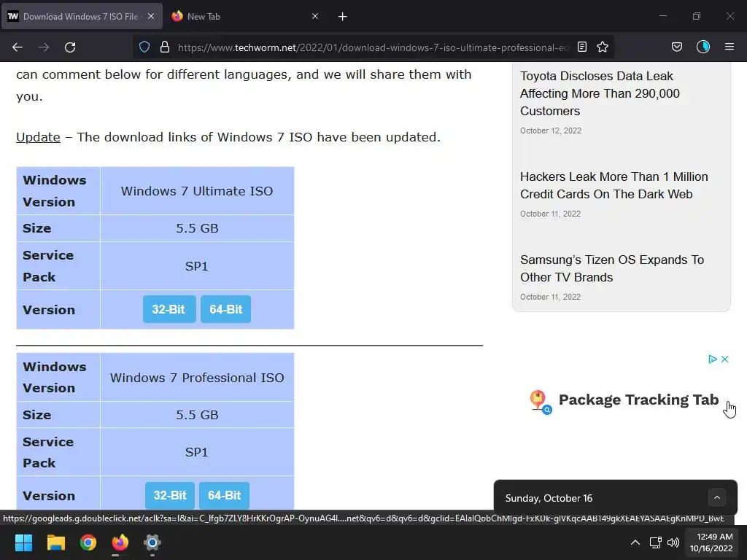Open Hackers Leak 1 Million Credit Cards article

[x=614, y=185]
